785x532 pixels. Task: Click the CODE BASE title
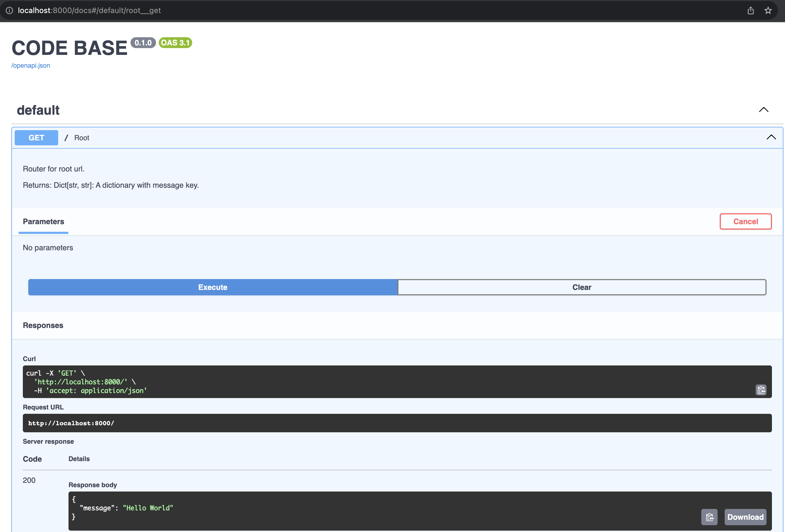click(x=70, y=48)
